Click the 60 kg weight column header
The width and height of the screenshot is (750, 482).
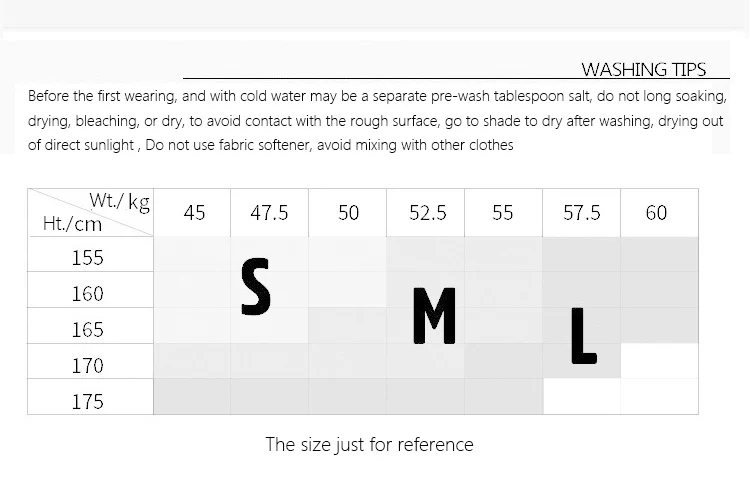coord(656,213)
